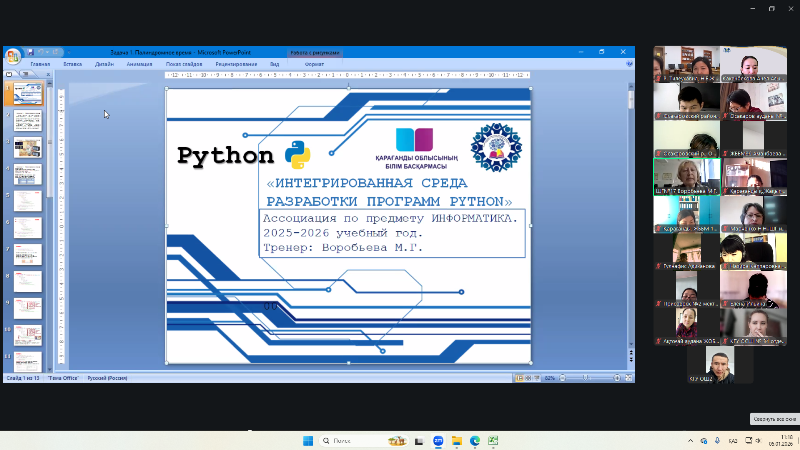
Task: Open File Explorer from the taskbar
Action: coord(456,440)
